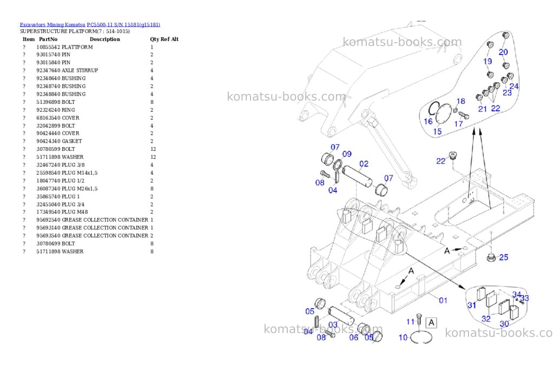
Task: Choose 95692540 GREASE COLLECTION CONTAINER row
Action: pos(88,220)
